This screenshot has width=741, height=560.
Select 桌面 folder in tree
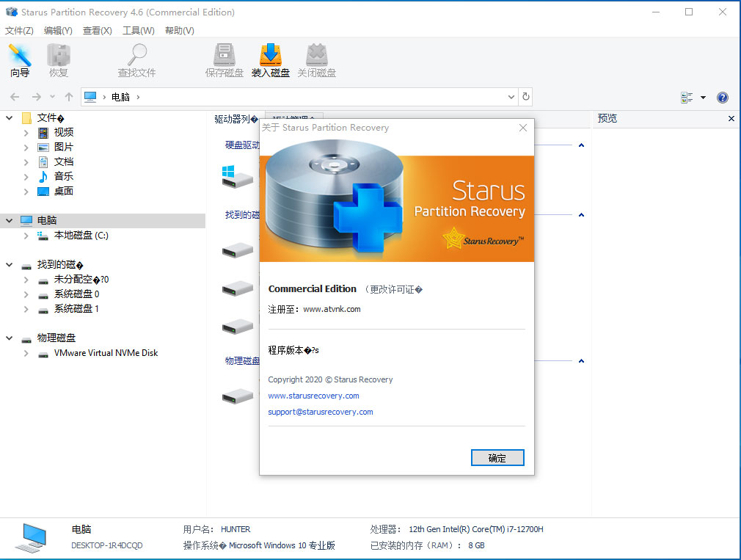(x=64, y=191)
